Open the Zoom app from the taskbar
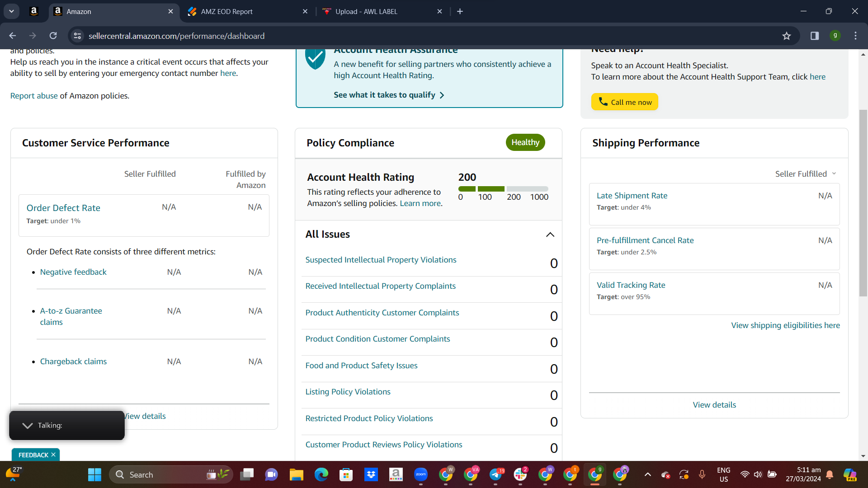Screen dimensions: 868x488 click(x=421, y=474)
